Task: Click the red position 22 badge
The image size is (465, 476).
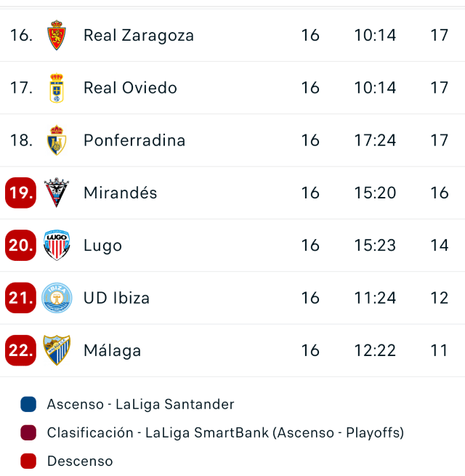Action: click(20, 350)
